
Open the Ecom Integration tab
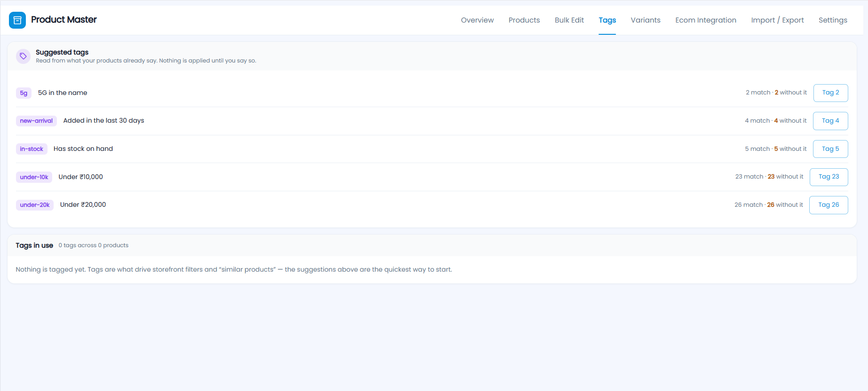(706, 20)
